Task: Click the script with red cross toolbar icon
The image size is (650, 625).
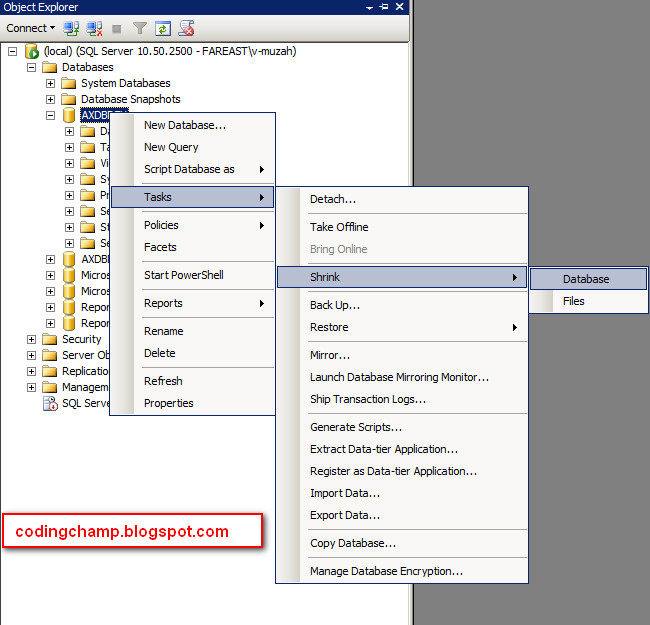Action: 187,28
